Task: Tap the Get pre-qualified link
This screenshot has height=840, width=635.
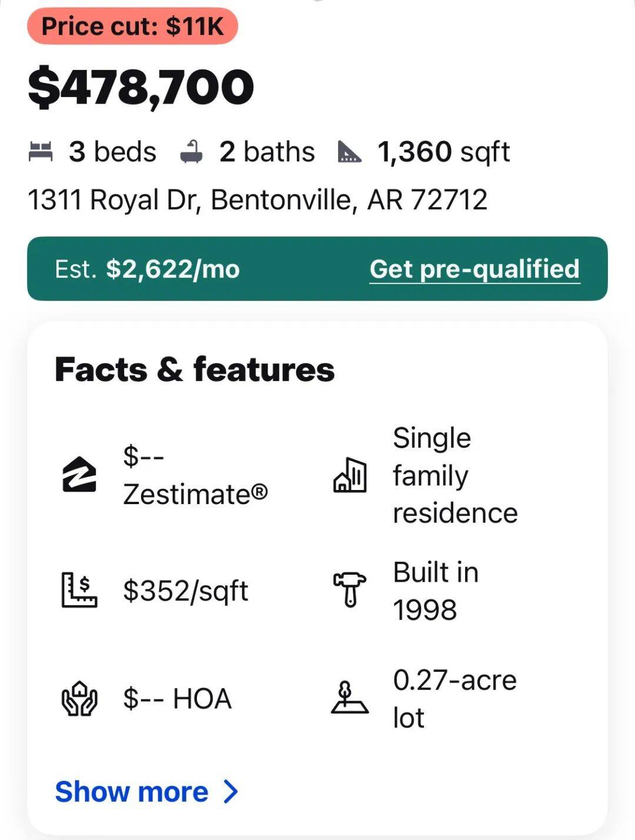Action: (474, 269)
